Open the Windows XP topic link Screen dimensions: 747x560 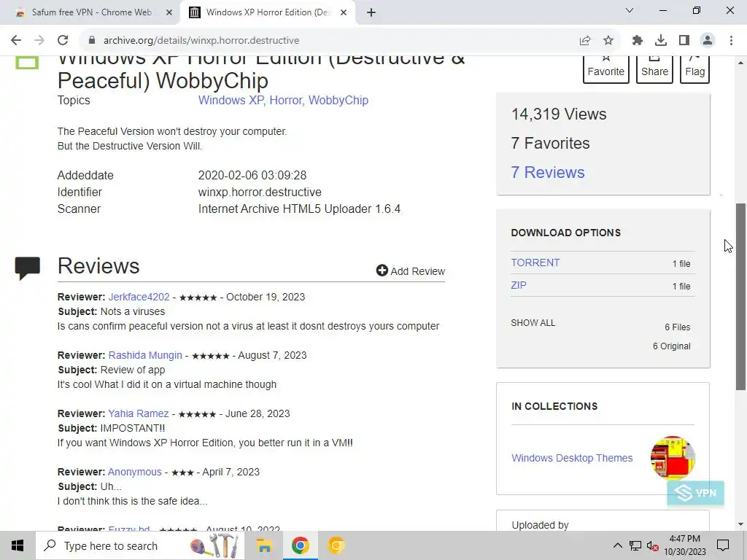[231, 101]
